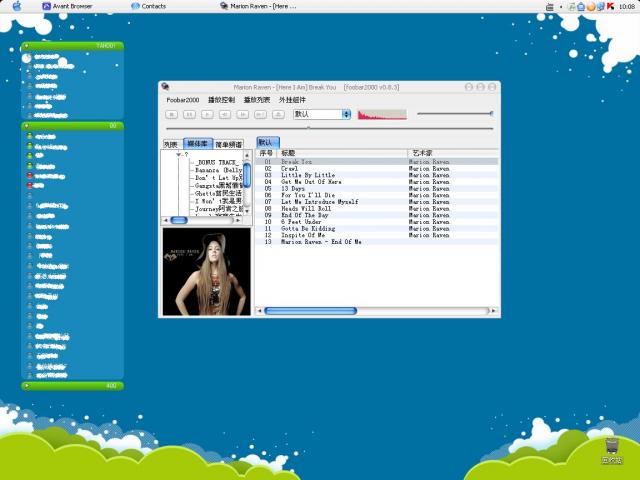
Task: Select track 03 Little By Little
Action: [377, 175]
